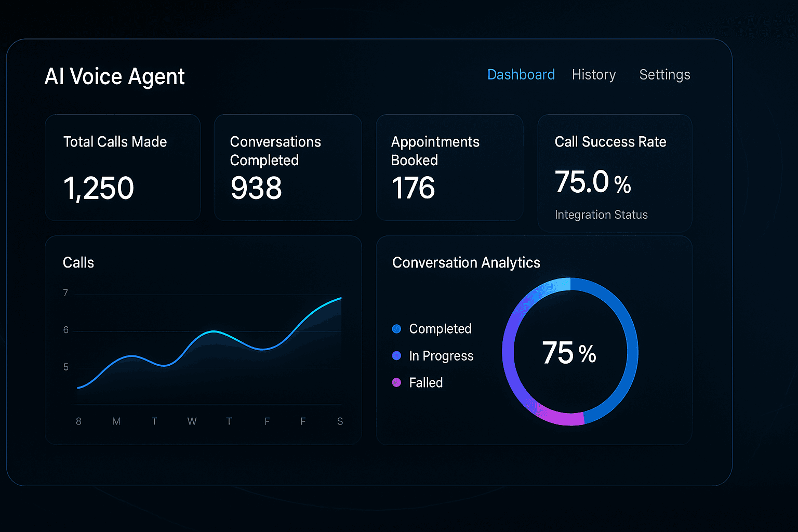Click the Falled legend label
This screenshot has height=532, width=798.
coord(426,383)
